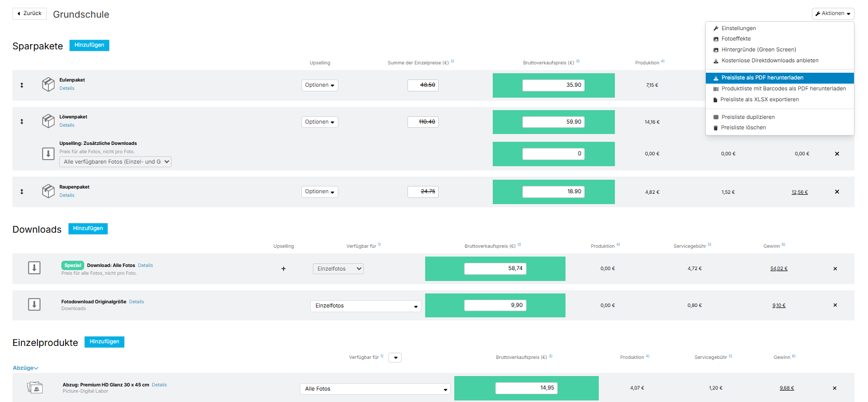Click the Fotodownload Originalgröße download icon

click(34, 304)
